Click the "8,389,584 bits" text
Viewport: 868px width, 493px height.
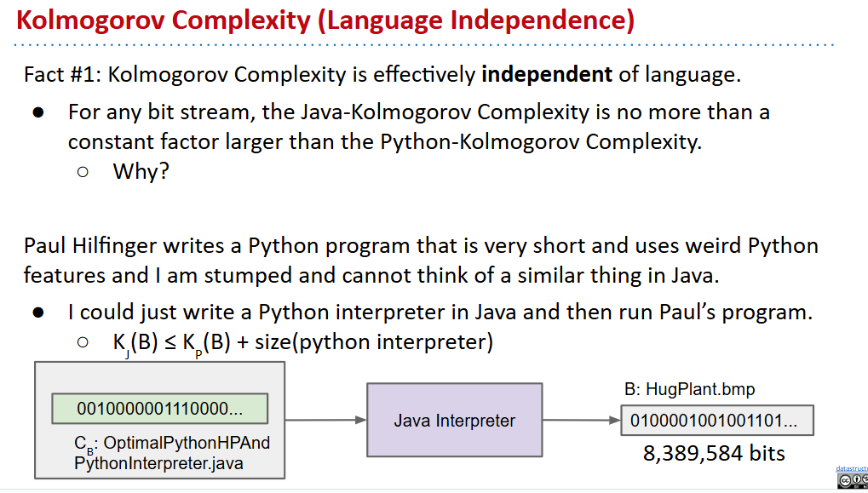pos(714,453)
